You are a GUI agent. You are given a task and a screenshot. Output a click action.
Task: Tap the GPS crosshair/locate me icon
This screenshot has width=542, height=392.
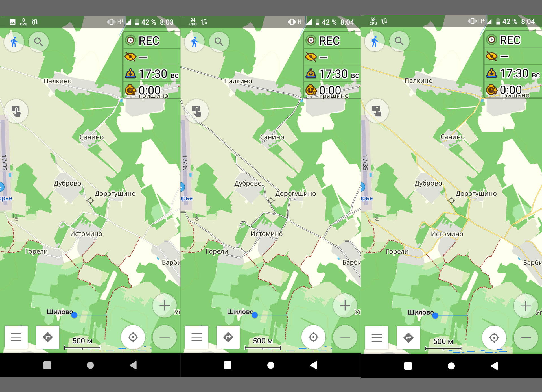133,337
